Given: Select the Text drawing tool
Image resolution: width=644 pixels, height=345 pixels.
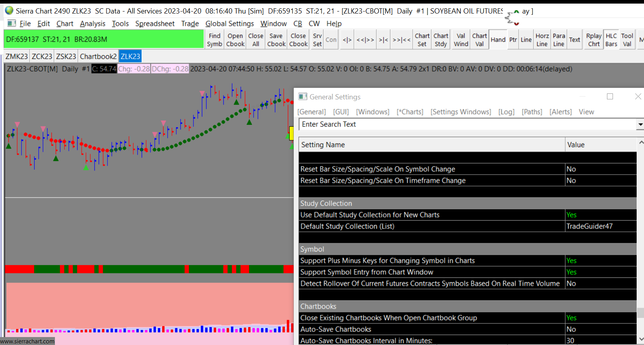Looking at the screenshot, I should pos(574,40).
